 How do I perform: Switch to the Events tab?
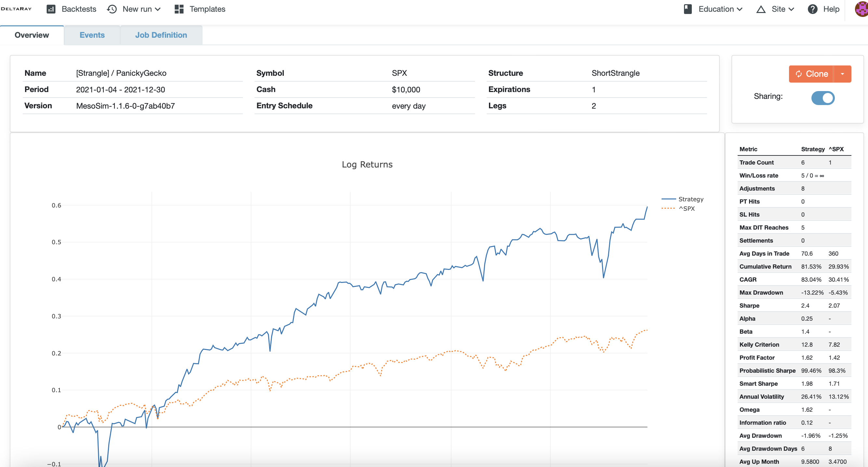point(92,35)
